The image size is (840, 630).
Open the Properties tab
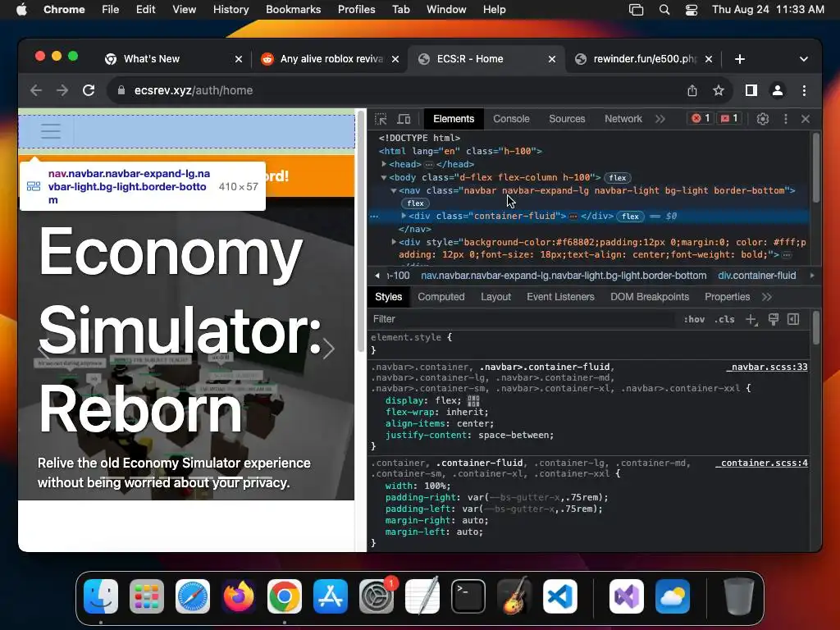[727, 297]
